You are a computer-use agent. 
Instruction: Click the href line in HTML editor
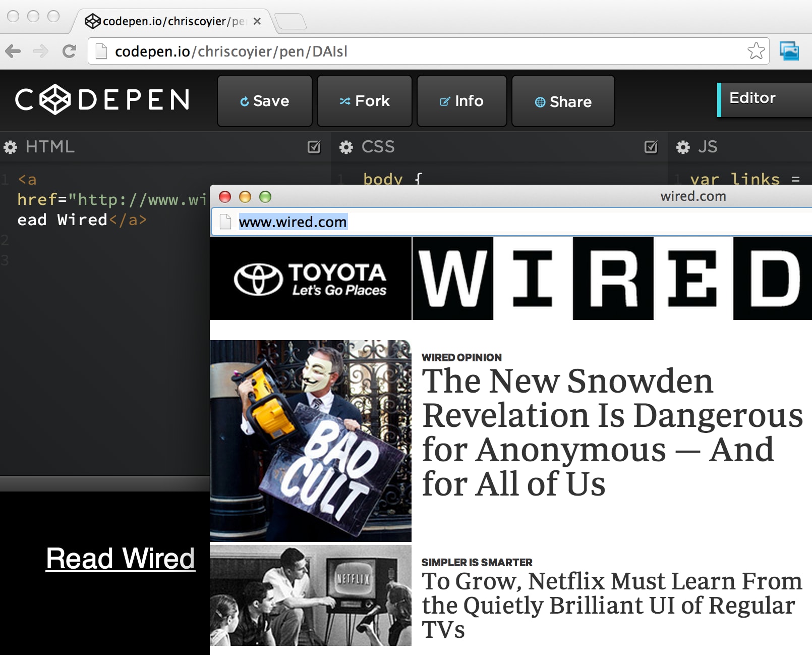pos(111,199)
